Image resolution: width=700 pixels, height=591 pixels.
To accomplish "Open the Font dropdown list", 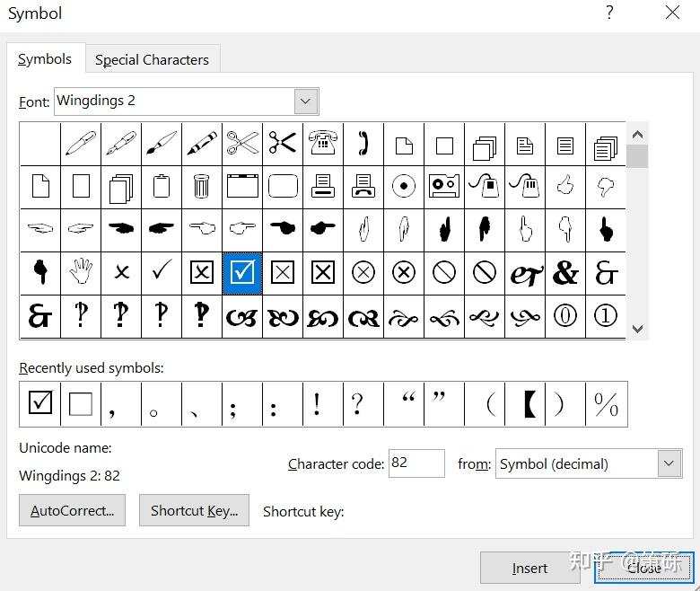I will pyautogui.click(x=307, y=101).
